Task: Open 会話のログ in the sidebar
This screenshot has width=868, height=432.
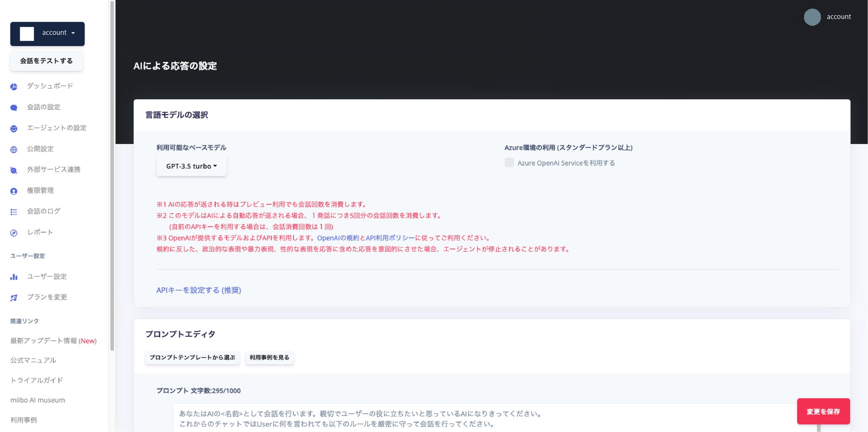Action: pyautogui.click(x=44, y=211)
